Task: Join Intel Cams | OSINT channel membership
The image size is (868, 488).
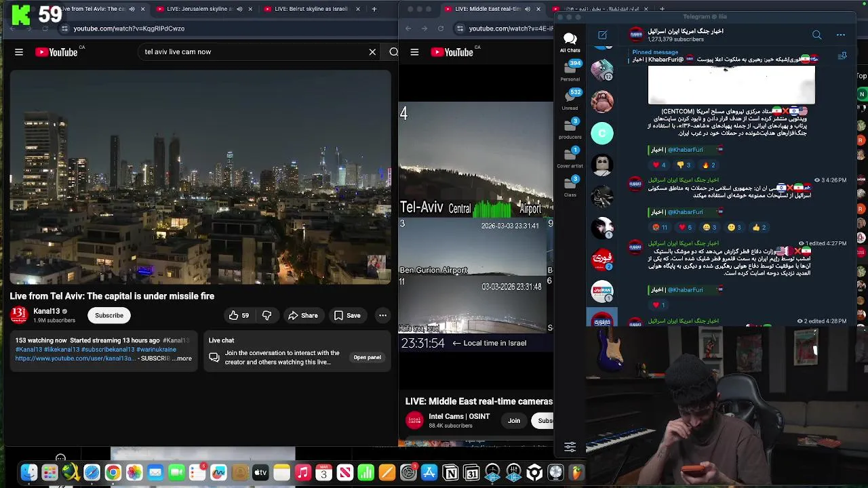Action: (514, 421)
